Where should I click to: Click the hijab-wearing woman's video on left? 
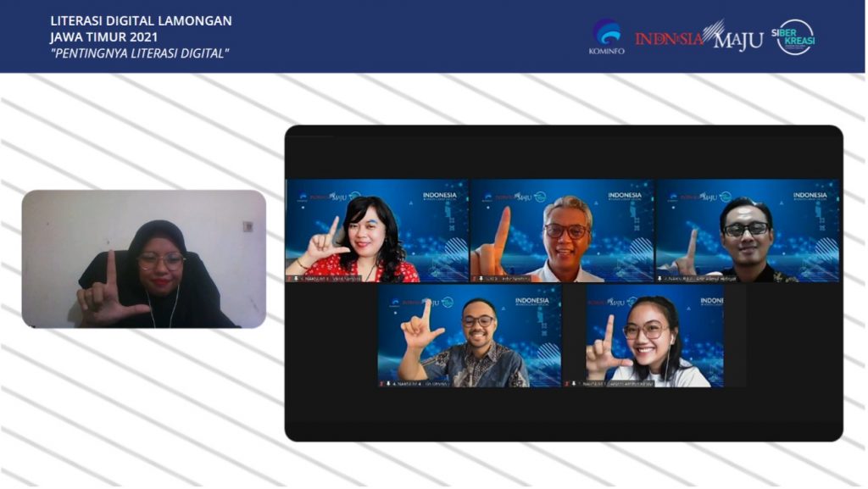click(143, 258)
